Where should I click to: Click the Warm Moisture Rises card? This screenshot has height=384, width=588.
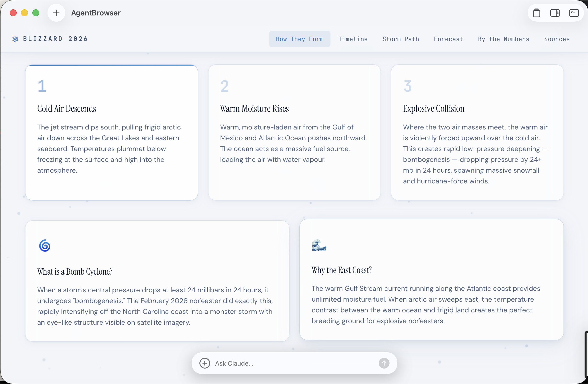(x=294, y=132)
